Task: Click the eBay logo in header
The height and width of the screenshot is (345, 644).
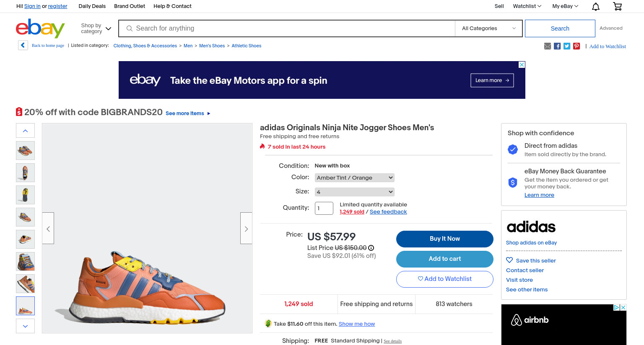Action: (40, 28)
